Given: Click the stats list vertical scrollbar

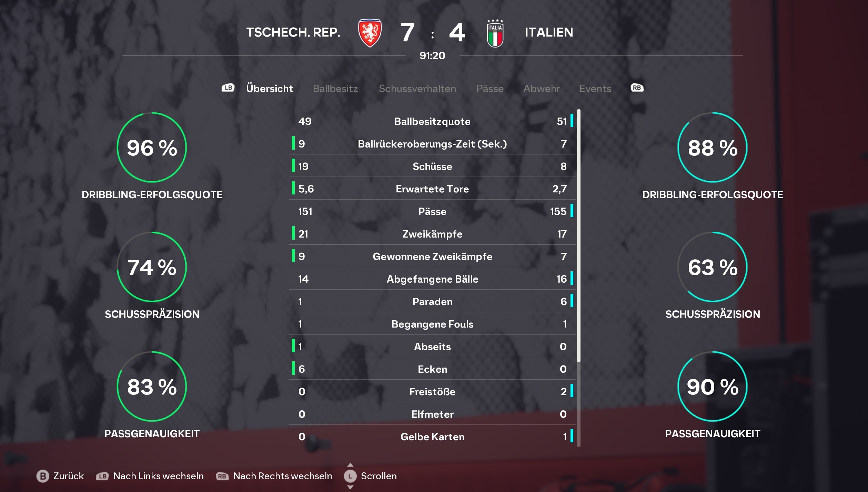Looking at the screenshot, I should 579,278.
